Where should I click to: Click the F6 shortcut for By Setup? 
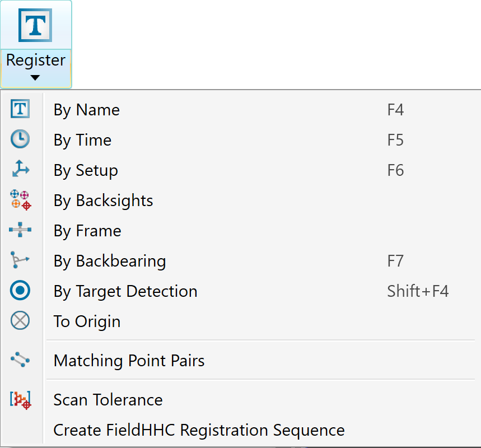(395, 170)
